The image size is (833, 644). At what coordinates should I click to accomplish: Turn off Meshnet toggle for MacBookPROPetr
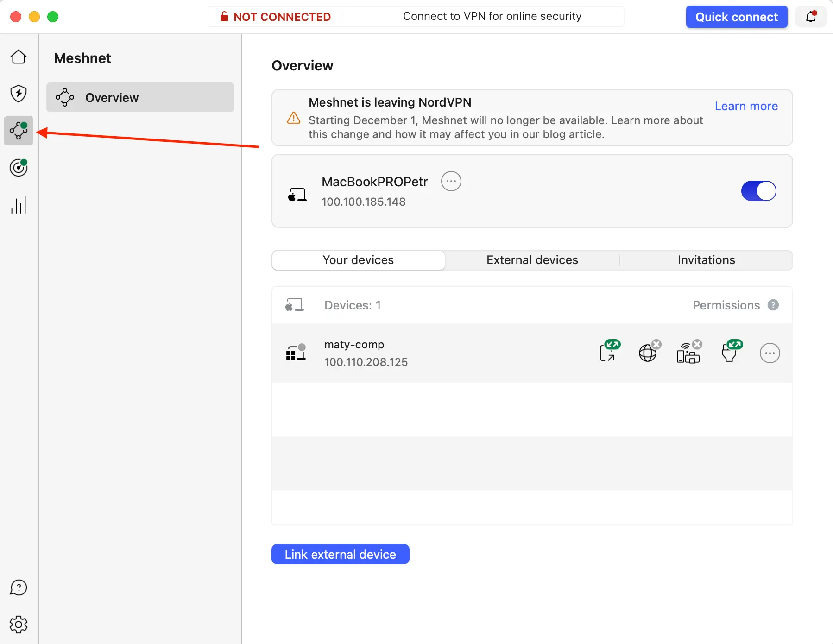click(758, 191)
